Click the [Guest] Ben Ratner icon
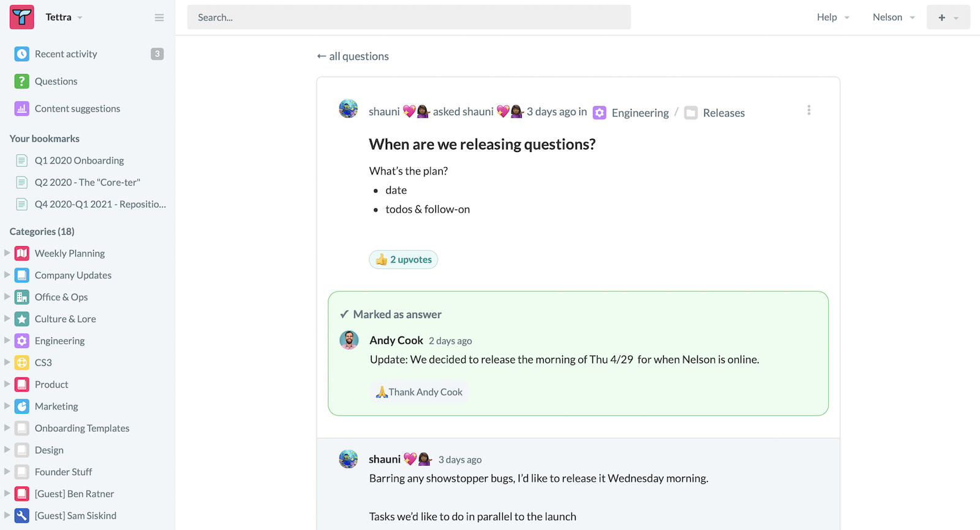 coord(22,494)
